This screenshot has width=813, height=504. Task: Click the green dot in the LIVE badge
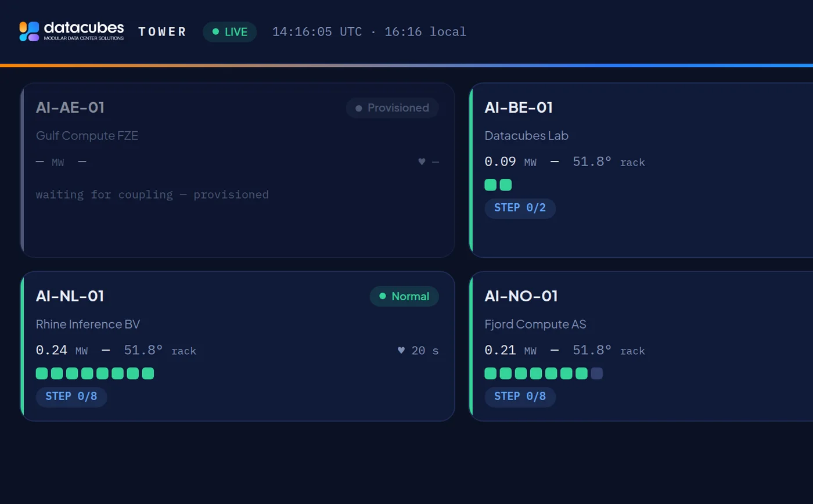click(x=216, y=32)
